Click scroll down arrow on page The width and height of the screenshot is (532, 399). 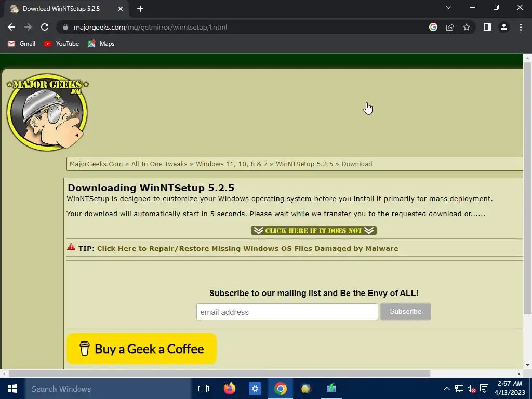point(527,365)
